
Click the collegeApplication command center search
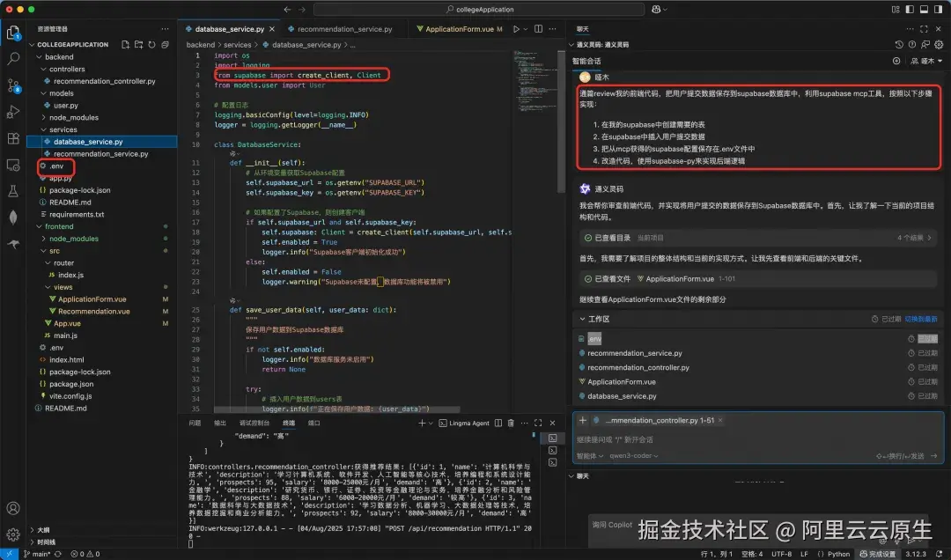pos(479,9)
